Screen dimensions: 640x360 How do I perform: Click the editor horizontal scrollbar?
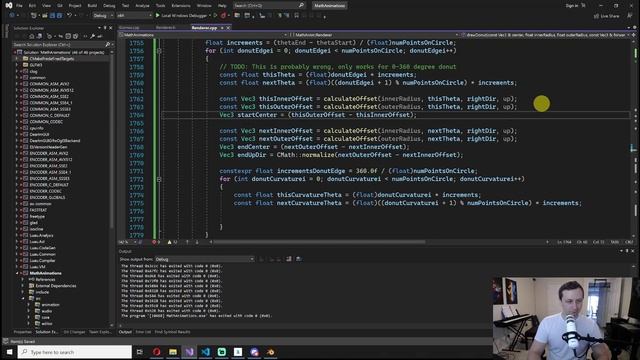[319, 242]
